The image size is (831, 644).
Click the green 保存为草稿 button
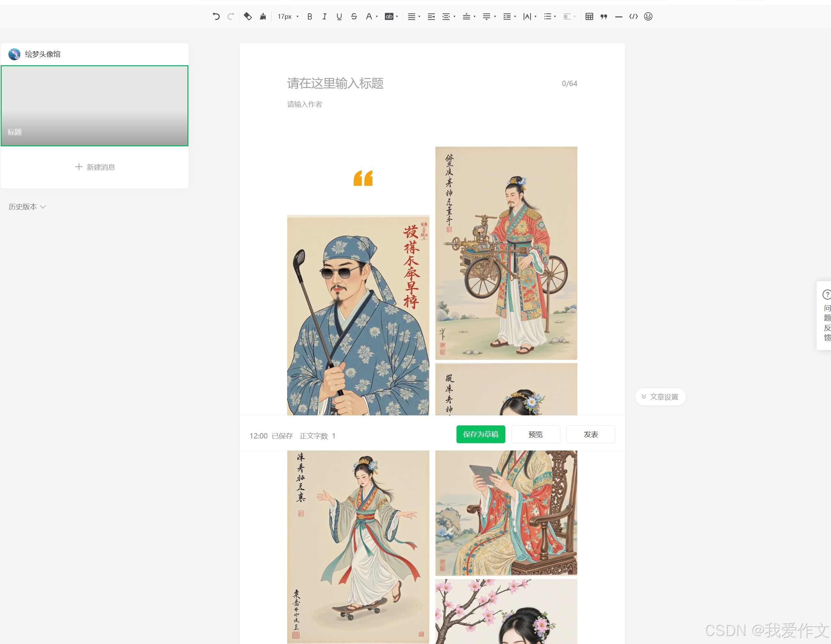(x=481, y=434)
